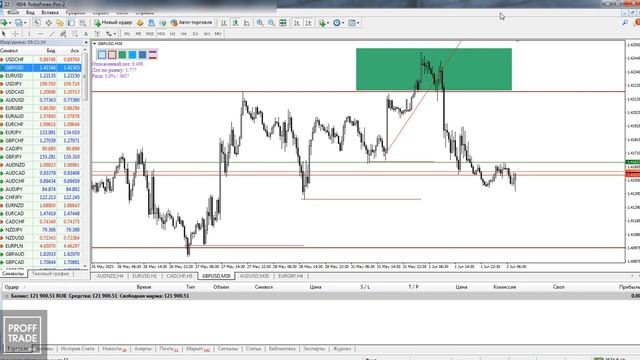Open the New Chart toolbar icon

(x=4, y=23)
